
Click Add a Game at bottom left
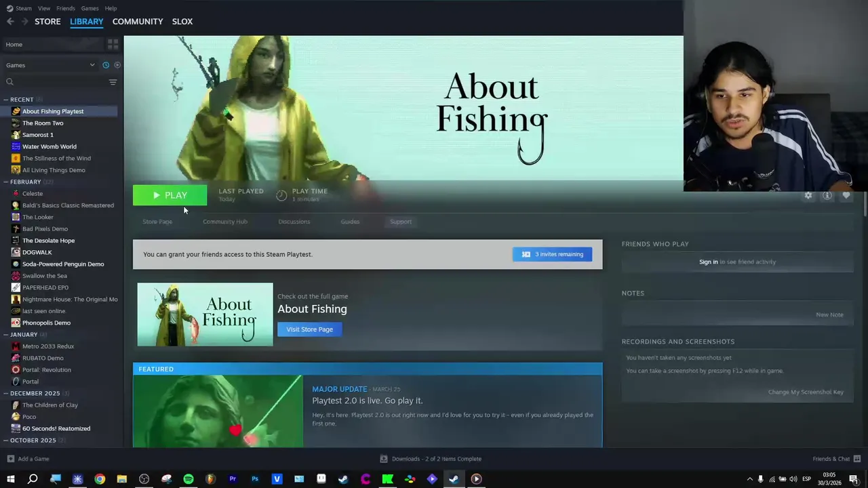point(28,459)
